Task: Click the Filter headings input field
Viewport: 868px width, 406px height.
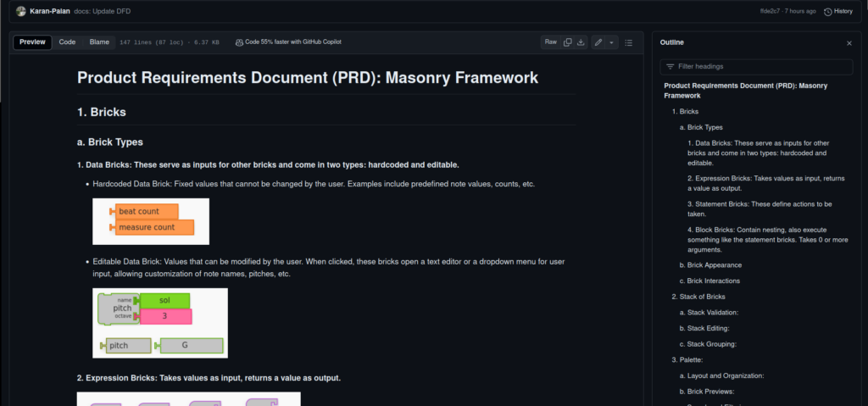Action: [756, 66]
